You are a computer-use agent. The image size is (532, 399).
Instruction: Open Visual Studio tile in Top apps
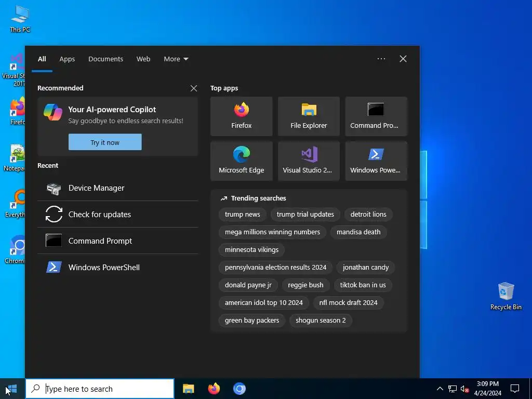pos(309,161)
